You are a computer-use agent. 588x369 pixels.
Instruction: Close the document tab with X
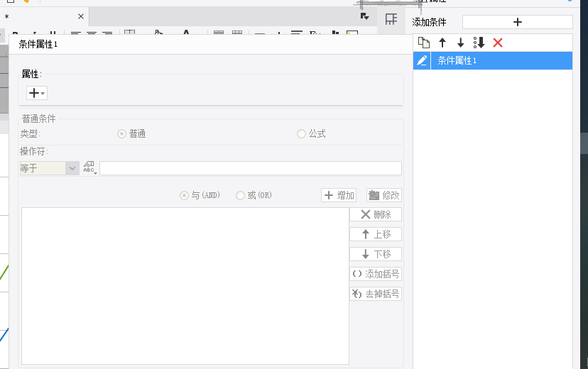(x=80, y=16)
